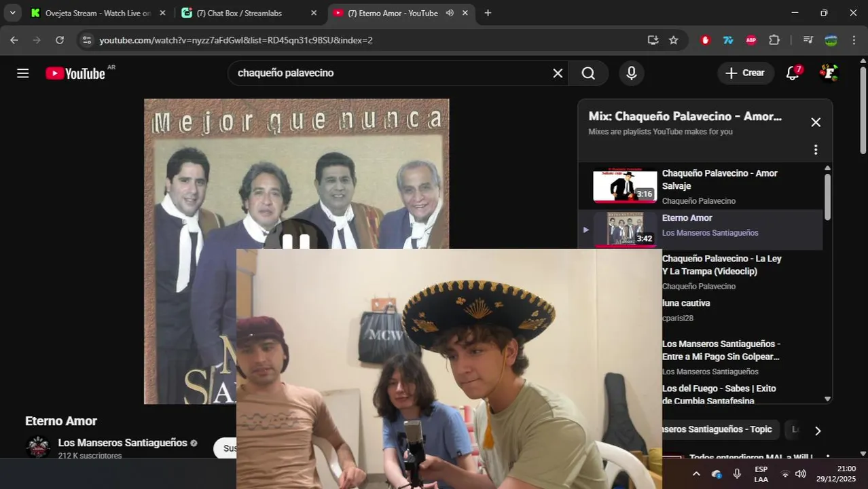Select the Eterno Amor - YouTube tab
Screen dimensions: 868x489
coord(393,13)
